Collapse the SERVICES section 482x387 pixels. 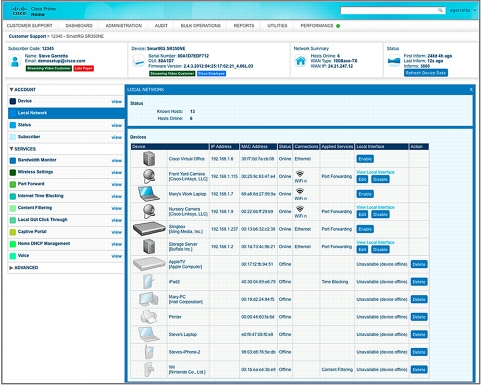click(12, 149)
